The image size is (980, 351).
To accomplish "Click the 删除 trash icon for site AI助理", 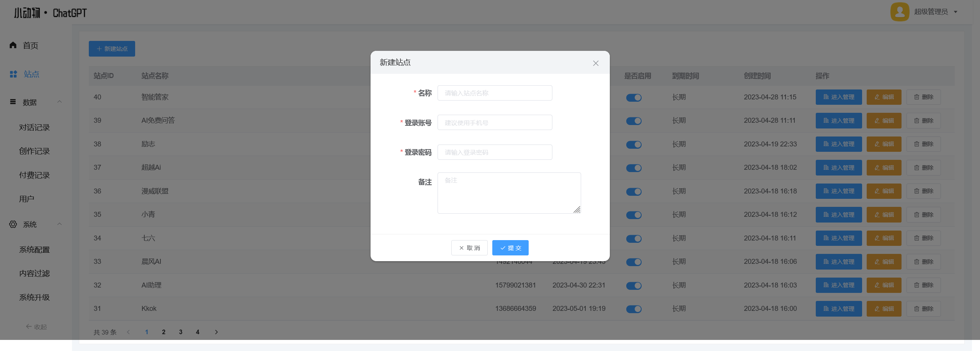I will [916, 285].
